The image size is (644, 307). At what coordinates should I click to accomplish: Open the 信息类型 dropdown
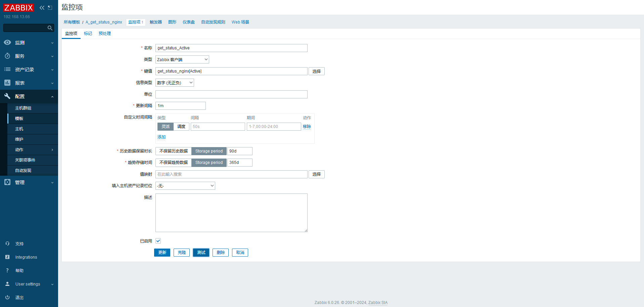175,83
